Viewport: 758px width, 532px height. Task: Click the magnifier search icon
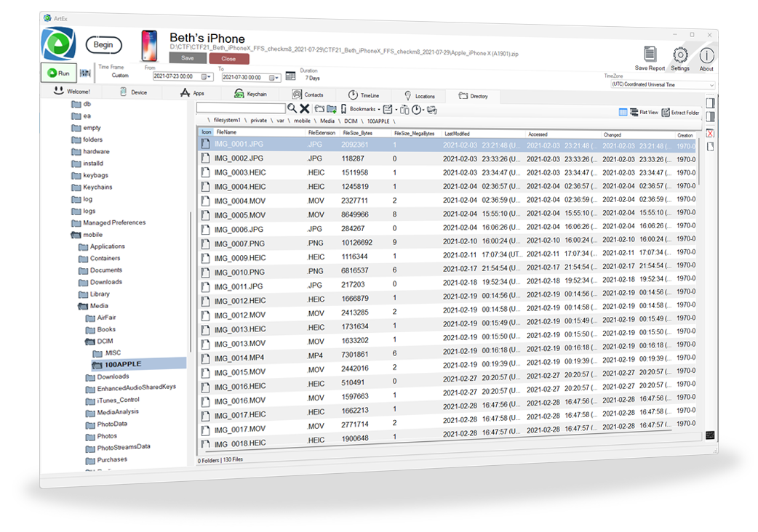click(292, 108)
